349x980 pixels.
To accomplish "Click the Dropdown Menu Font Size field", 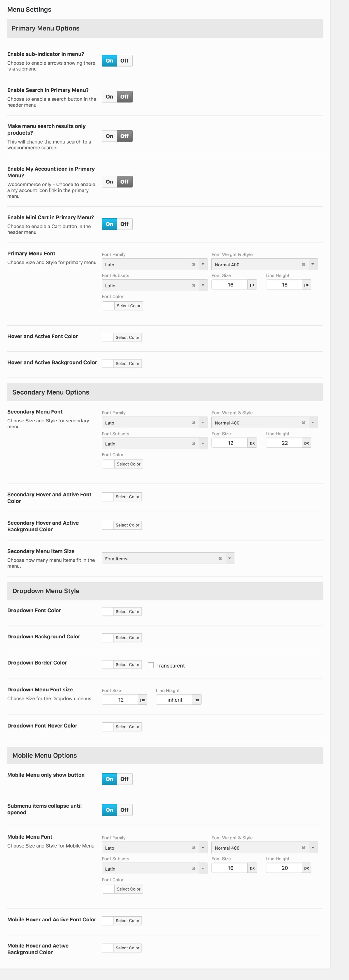I will click(120, 700).
